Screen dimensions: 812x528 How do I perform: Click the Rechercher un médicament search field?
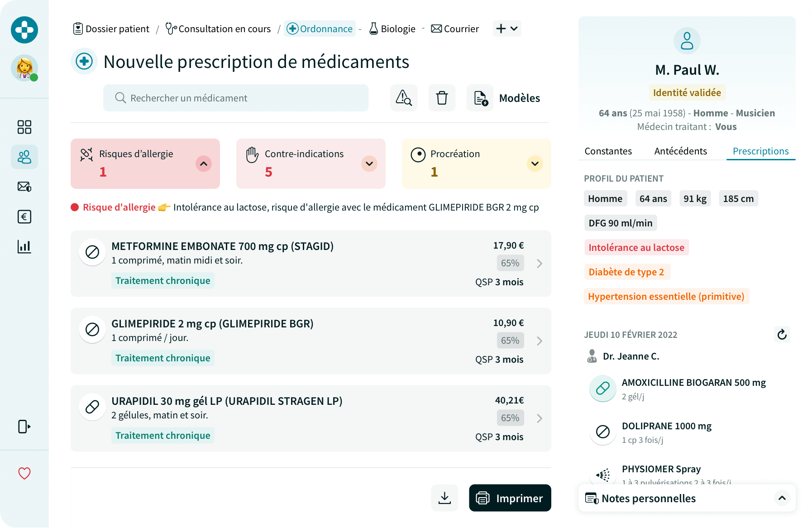[236, 98]
